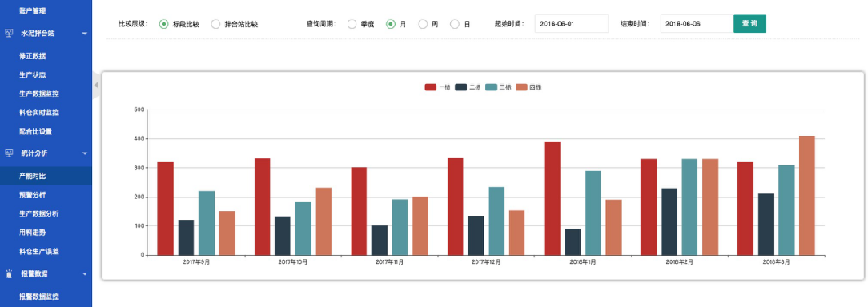Image resolution: width=868 pixels, height=307 pixels.
Task: Toggle the red 一标 legend swatch
Action: [431, 87]
